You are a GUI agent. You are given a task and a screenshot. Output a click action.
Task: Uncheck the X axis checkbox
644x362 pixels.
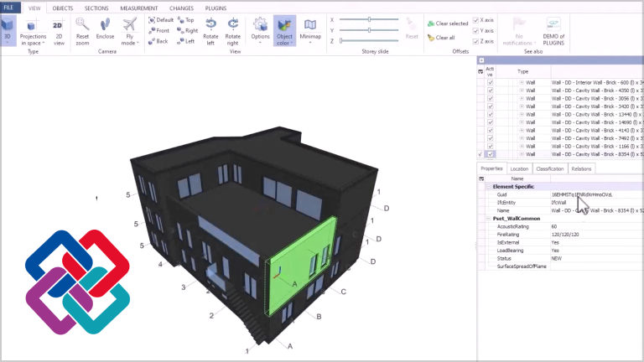coord(475,20)
